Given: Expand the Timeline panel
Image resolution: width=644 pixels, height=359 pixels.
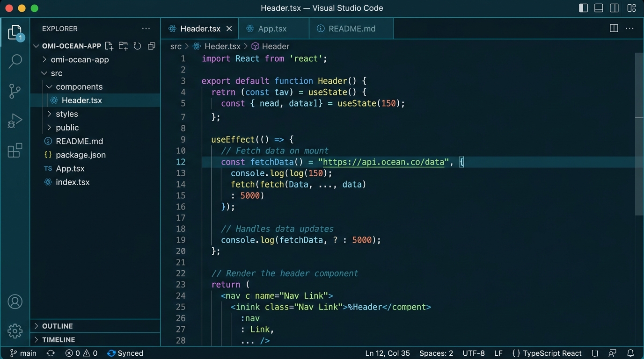Looking at the screenshot, I should click(95, 339).
